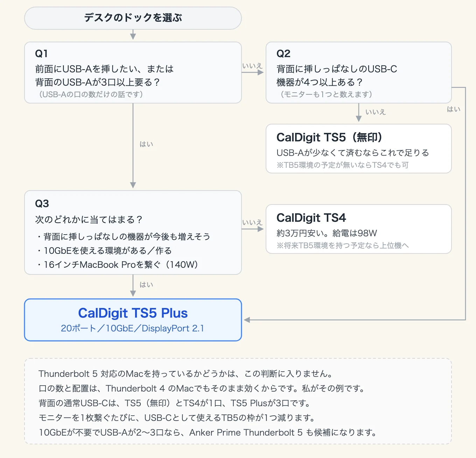Click the text USB-Aが少なくて済むならこれで足りる

[353, 153]
